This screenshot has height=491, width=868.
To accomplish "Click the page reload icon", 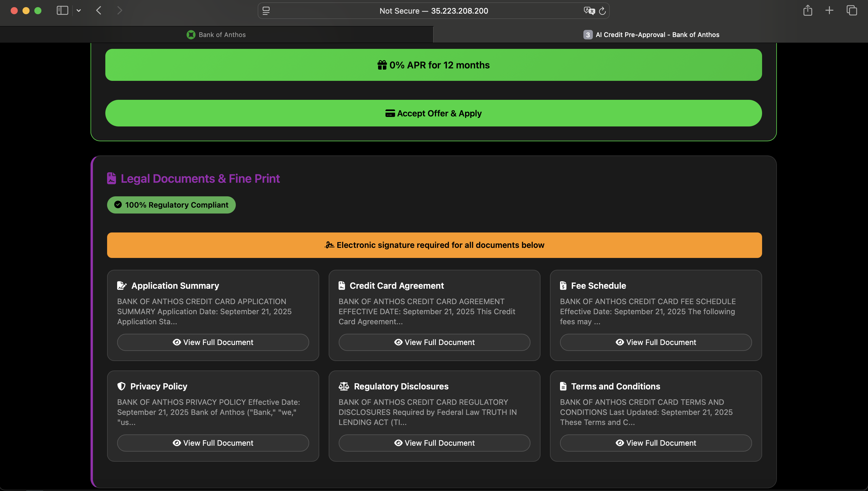I will click(x=602, y=11).
